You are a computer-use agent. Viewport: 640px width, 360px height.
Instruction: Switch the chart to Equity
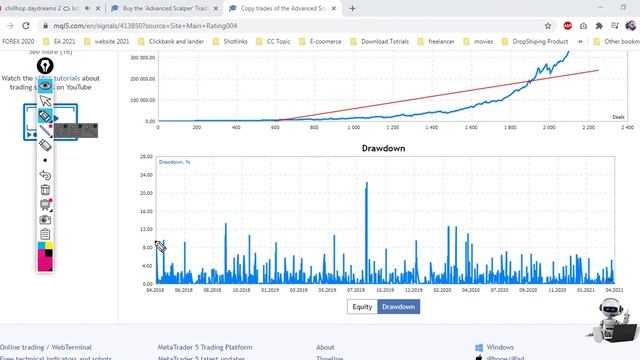tap(362, 307)
